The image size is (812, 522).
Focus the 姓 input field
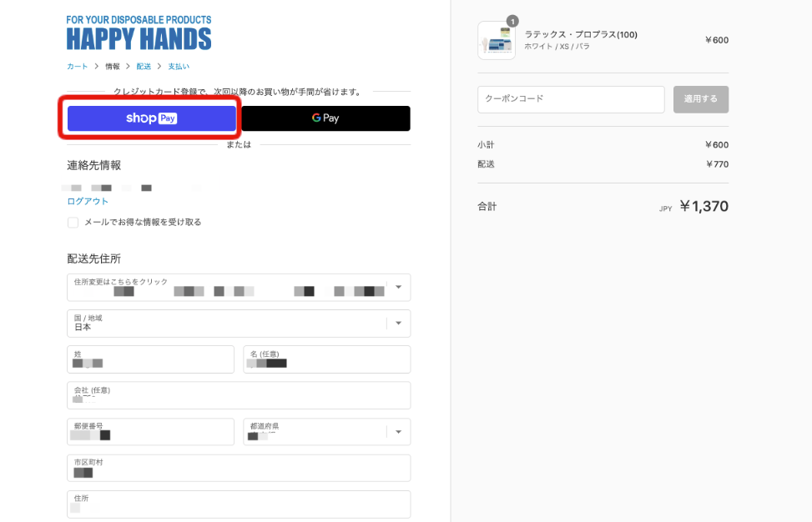(151, 359)
